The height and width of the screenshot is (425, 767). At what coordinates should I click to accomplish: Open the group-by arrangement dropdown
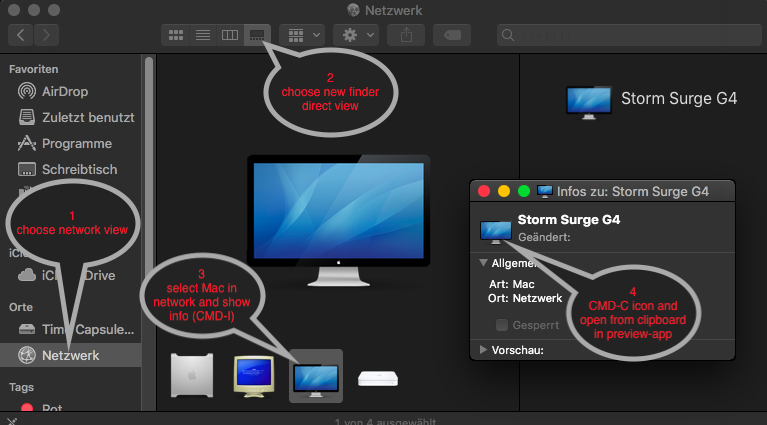pyautogui.click(x=302, y=35)
